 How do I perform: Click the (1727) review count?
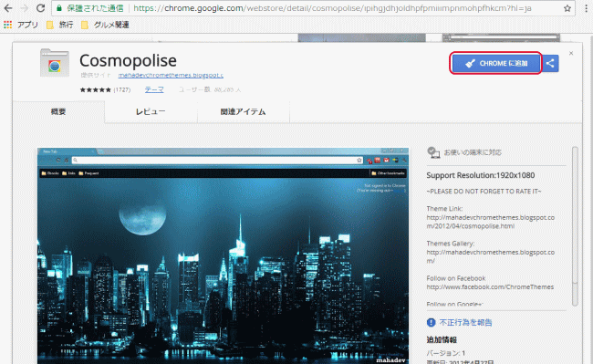[122, 90]
